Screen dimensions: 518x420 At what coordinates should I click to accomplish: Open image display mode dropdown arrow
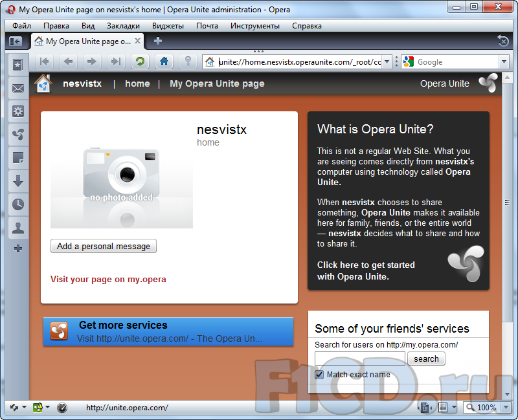[x=454, y=408]
